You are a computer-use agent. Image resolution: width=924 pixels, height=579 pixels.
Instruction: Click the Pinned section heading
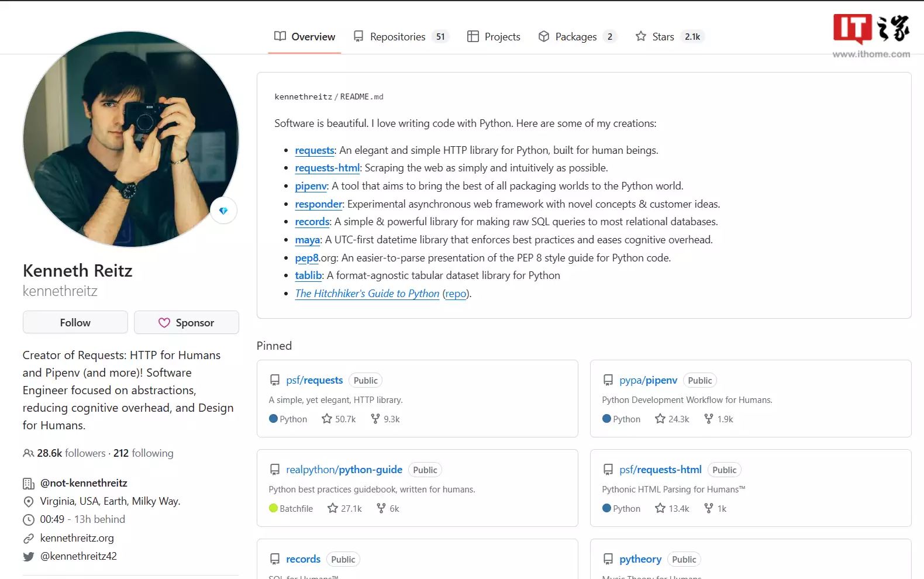coord(274,346)
